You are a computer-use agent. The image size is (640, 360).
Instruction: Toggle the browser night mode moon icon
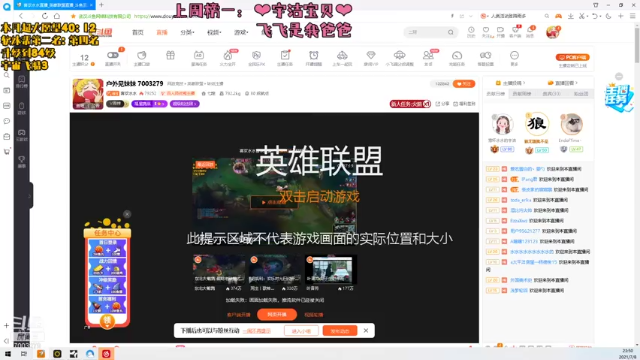click(608, 16)
